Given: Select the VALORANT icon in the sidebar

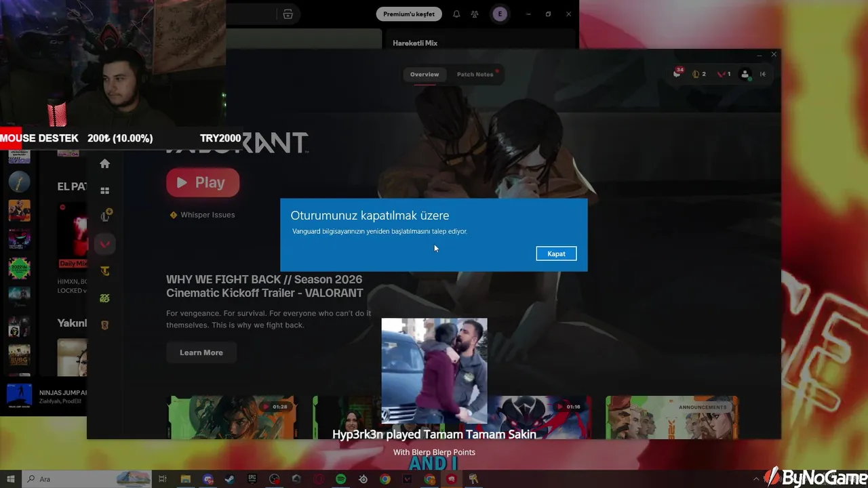Looking at the screenshot, I should tap(104, 243).
